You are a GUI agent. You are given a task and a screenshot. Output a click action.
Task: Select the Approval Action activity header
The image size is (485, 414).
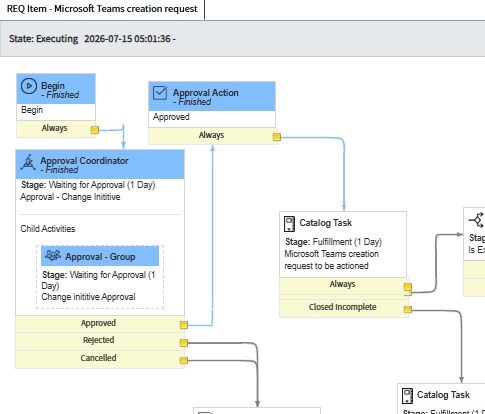click(x=212, y=96)
